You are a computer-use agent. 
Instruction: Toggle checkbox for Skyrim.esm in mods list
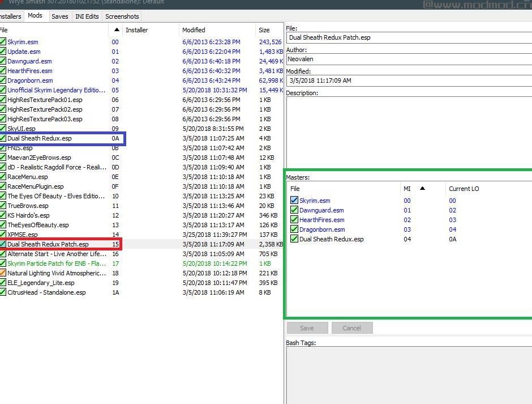[x=3, y=42]
